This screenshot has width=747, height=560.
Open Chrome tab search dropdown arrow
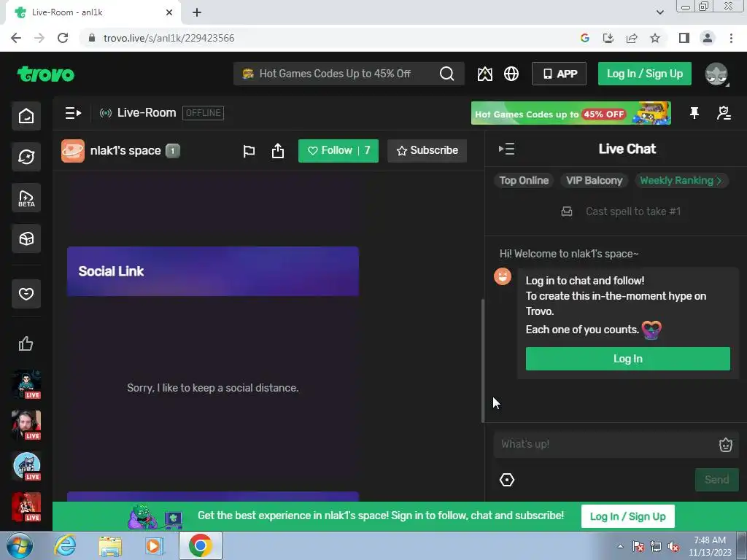point(659,12)
